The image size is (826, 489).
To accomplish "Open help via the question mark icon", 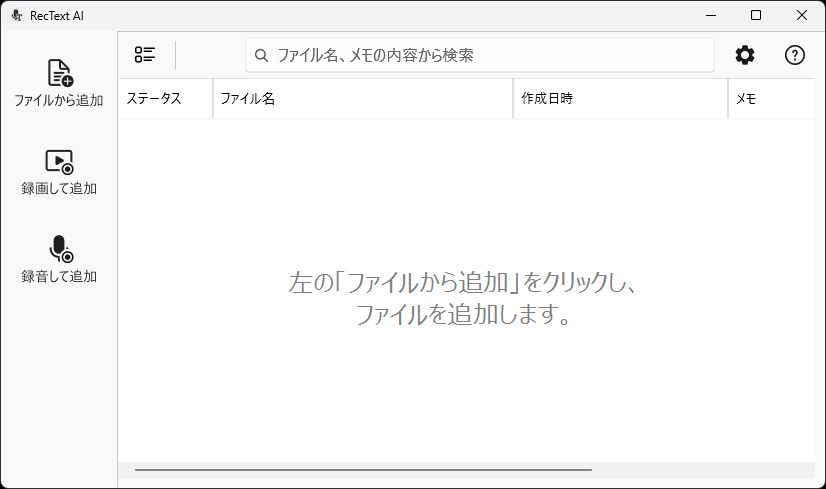I will [795, 55].
